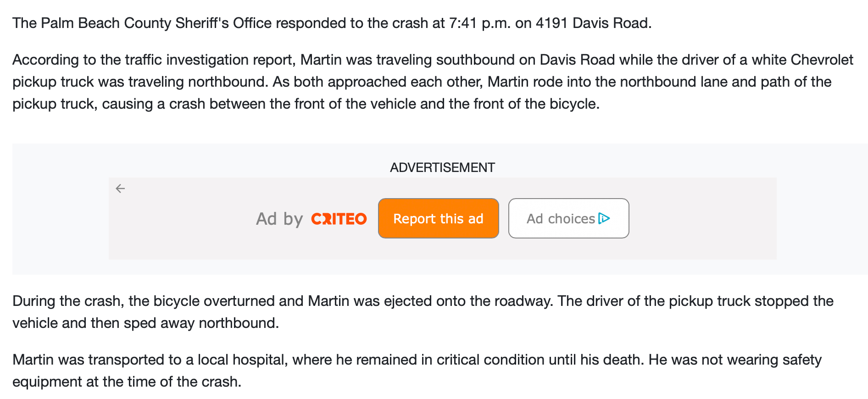Click the 'Ad by' text

(x=279, y=219)
